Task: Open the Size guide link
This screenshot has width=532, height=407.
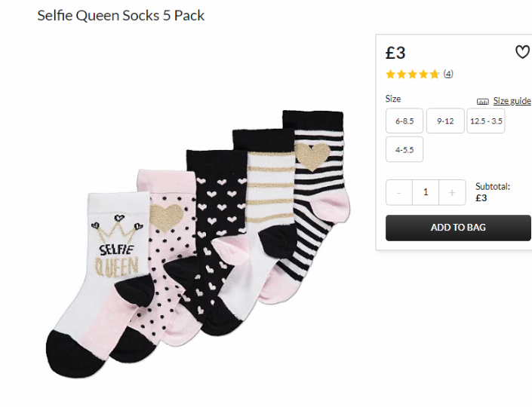Action: click(512, 101)
